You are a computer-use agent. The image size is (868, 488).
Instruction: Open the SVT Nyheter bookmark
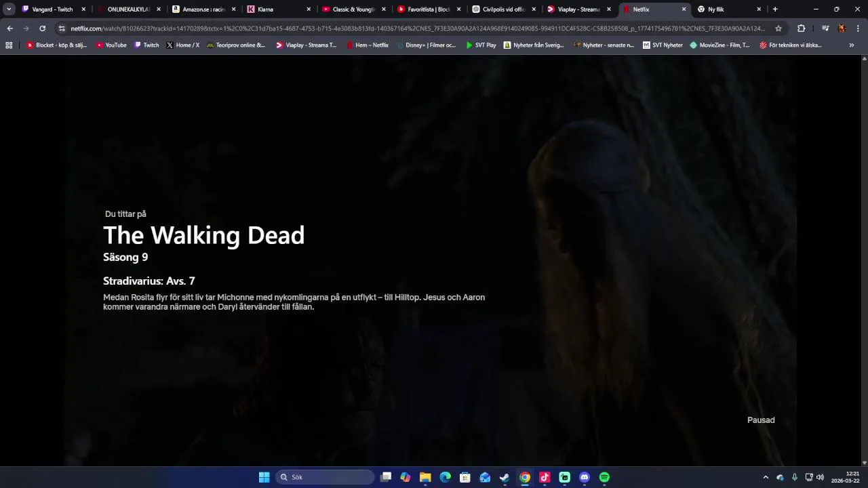tap(663, 45)
